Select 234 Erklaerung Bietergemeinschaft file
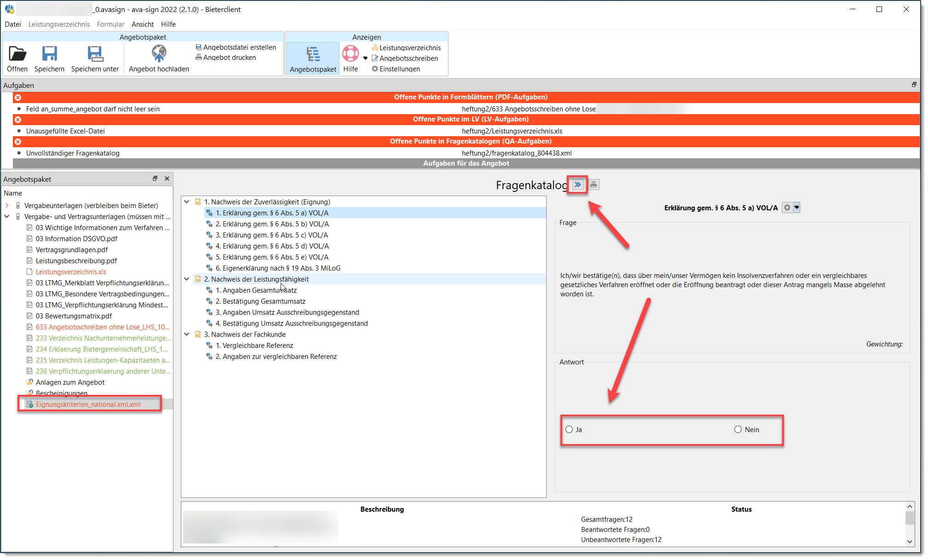Screen dimensions: 928x560 point(102,349)
